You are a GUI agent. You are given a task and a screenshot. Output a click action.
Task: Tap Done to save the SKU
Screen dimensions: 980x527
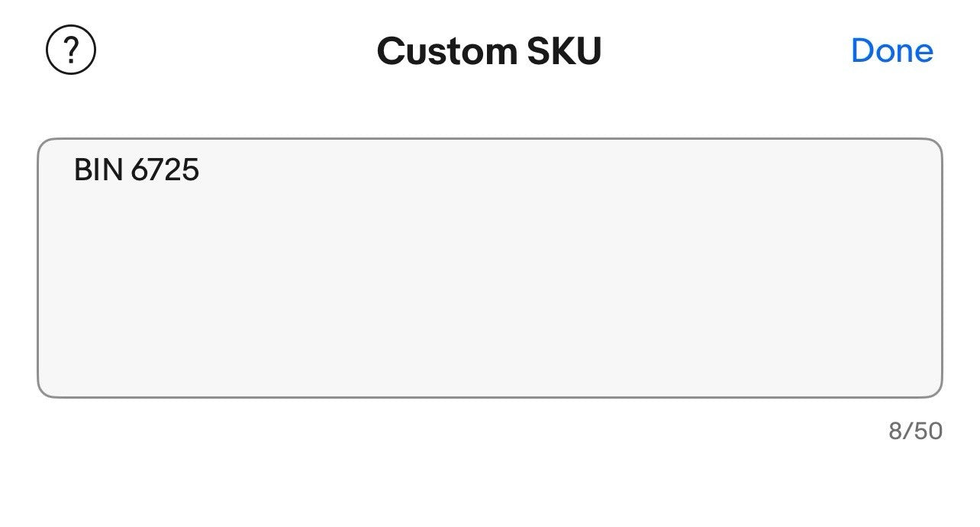point(891,50)
